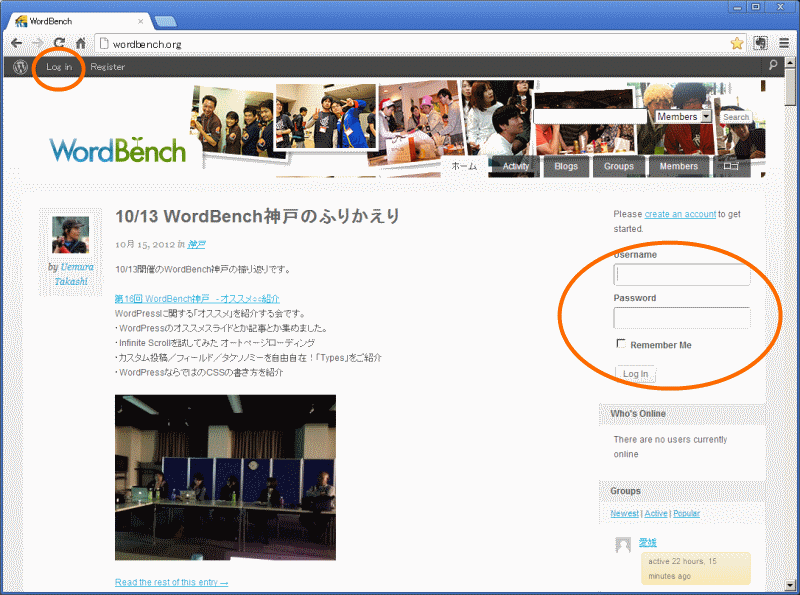
Task: Click the WordPress logo in admin bar
Action: pyautogui.click(x=20, y=67)
